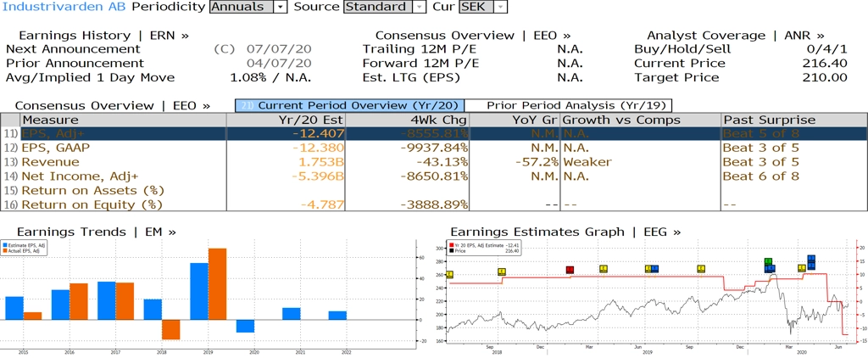The width and height of the screenshot is (868, 358).
Task: Click the Growth vs Comps column header
Action: tap(641, 120)
